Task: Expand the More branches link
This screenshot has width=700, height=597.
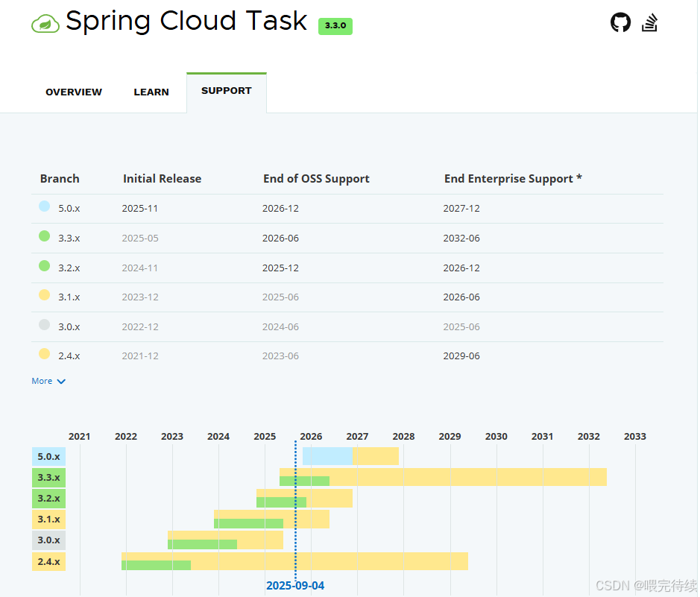Action: coord(48,381)
